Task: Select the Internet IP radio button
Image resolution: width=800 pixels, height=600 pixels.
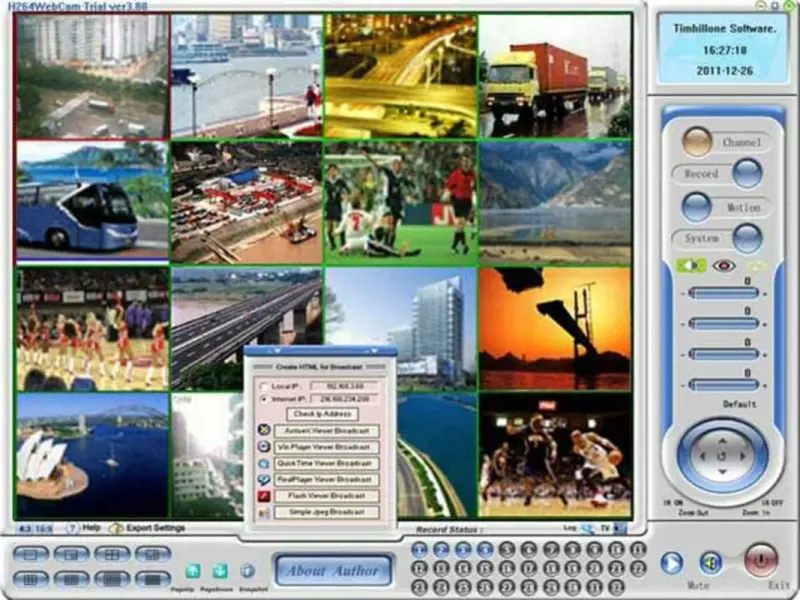Action: point(264,399)
